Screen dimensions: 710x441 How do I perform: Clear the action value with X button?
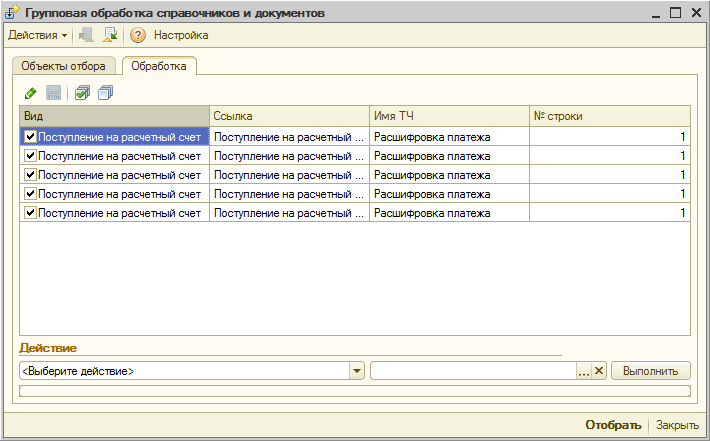coord(599,371)
